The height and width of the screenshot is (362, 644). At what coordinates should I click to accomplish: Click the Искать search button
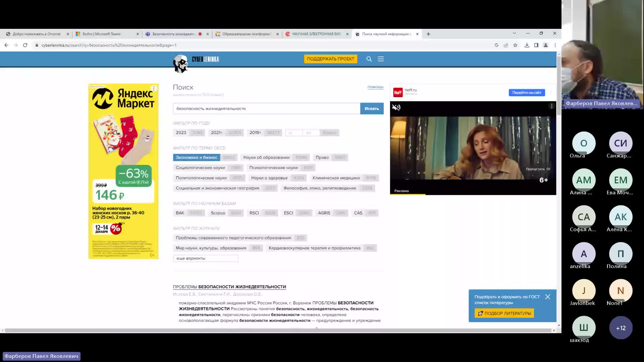tap(372, 109)
